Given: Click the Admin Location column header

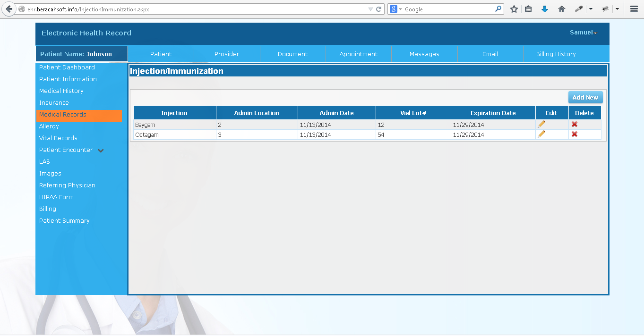Looking at the screenshot, I should point(257,113).
